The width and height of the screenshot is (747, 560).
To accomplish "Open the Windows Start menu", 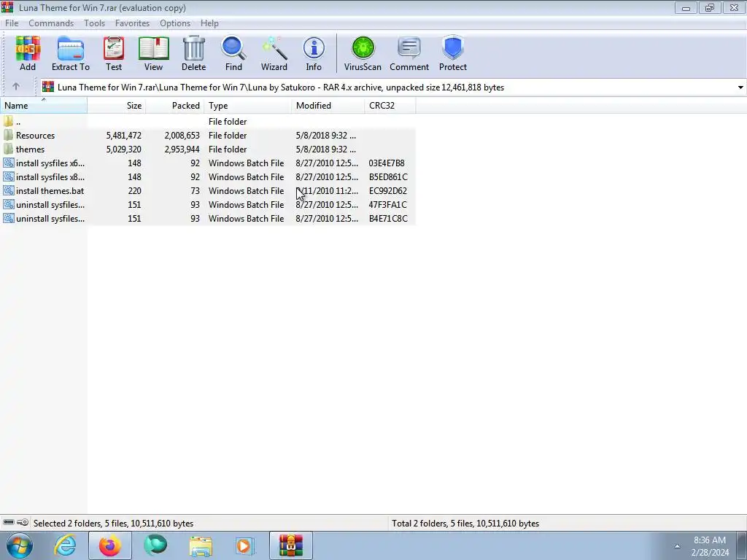I will (x=19, y=545).
